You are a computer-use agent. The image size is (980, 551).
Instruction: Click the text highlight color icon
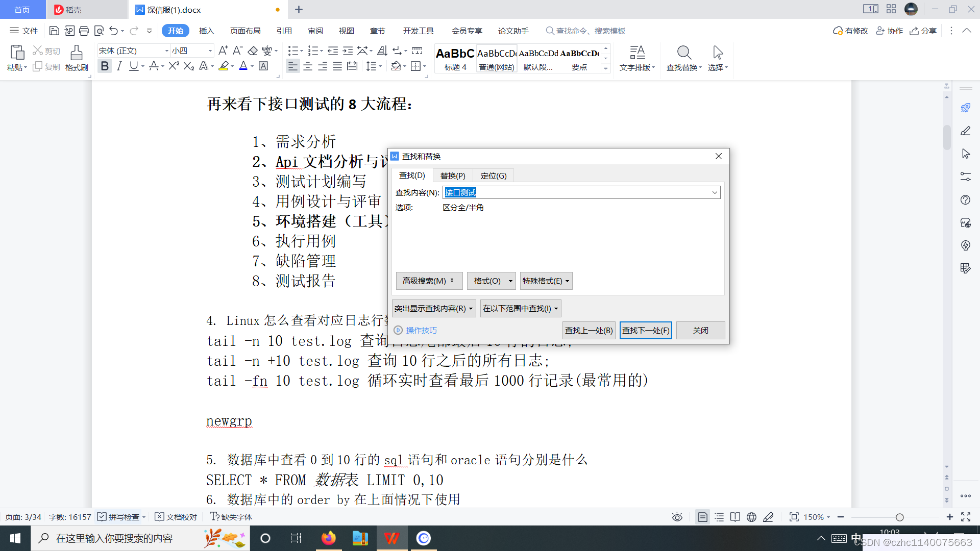[224, 66]
